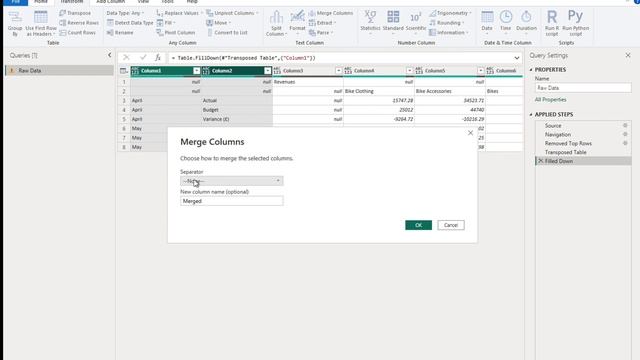Open the Replace Values dropdown
The width and height of the screenshot is (640, 360).
[x=180, y=13]
